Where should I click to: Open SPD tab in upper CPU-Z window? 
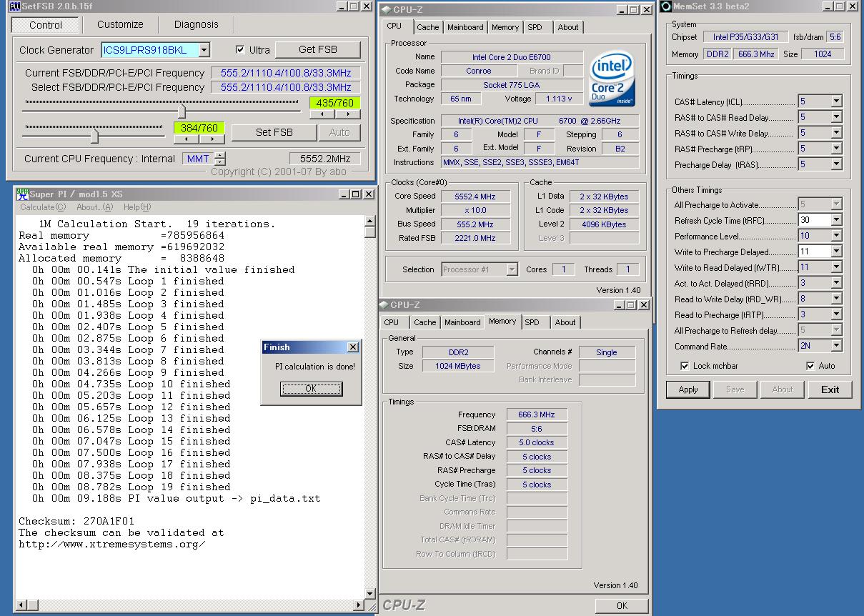[535, 27]
